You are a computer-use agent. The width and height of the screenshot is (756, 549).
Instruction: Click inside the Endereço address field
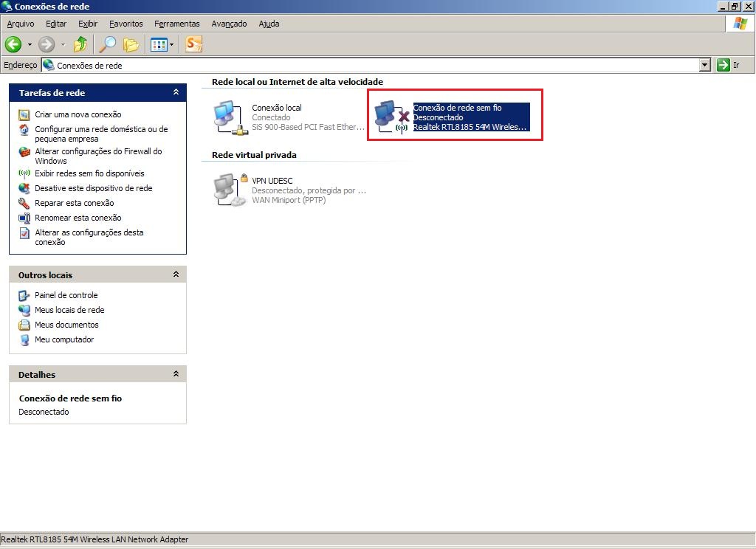click(x=369, y=65)
